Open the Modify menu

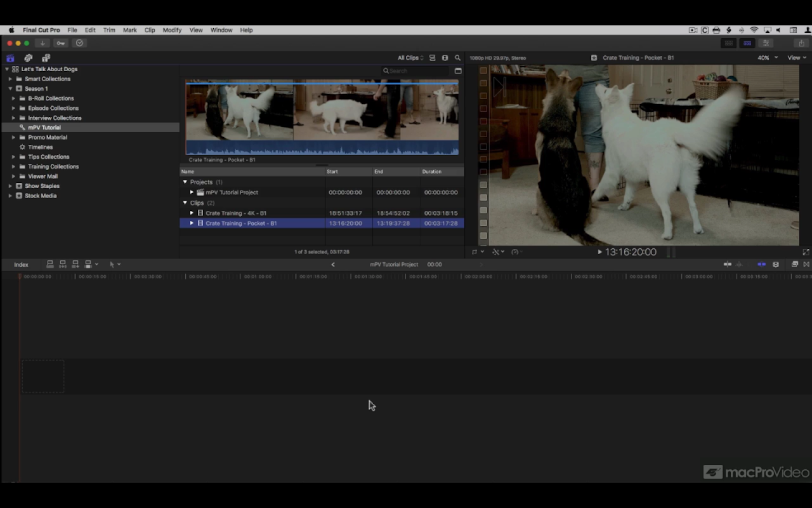pos(172,30)
